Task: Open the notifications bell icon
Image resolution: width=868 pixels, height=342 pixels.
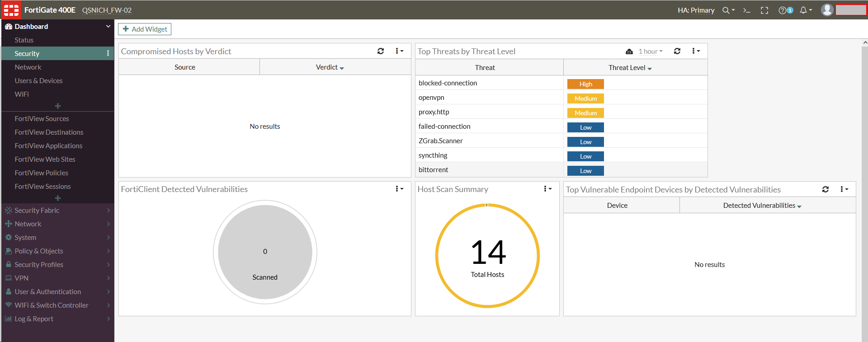Action: click(804, 10)
